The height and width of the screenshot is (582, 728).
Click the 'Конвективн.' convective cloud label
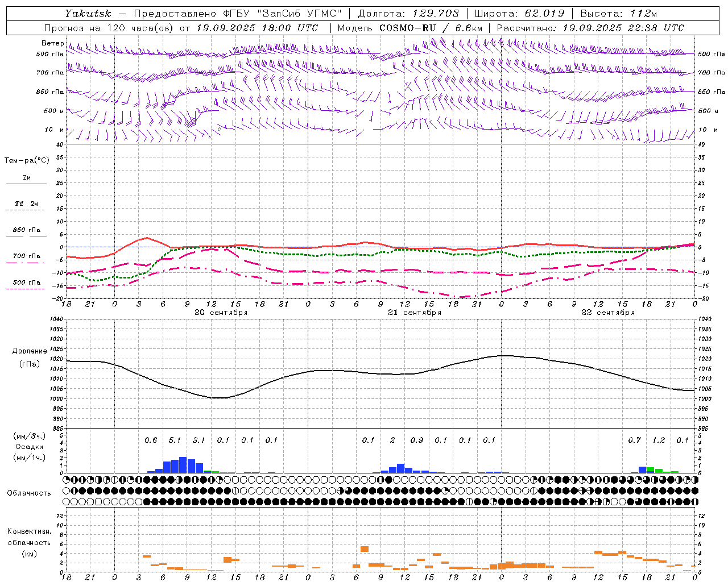coord(29,531)
